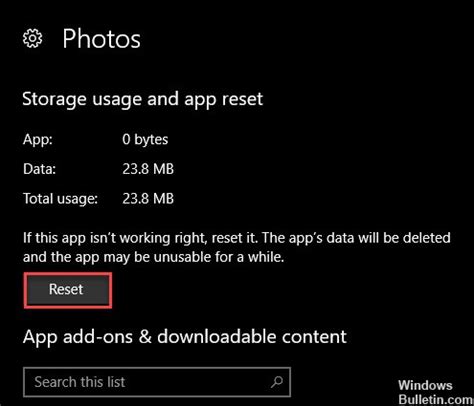Click the "If this app isn't working right" sentence

140,238
